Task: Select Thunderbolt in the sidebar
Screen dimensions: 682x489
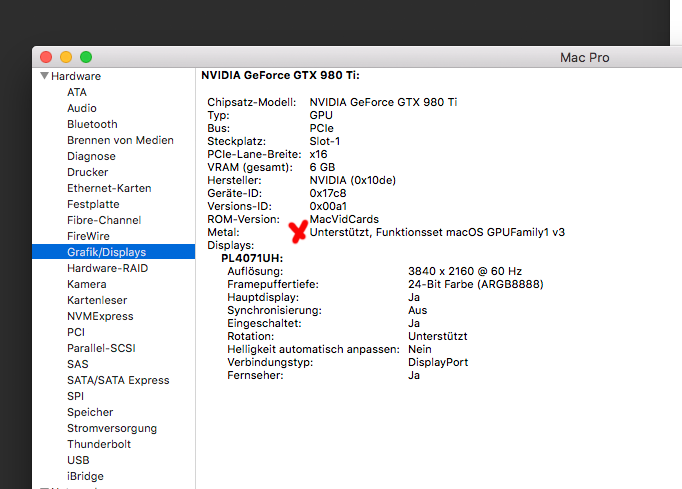Action: 99,444
